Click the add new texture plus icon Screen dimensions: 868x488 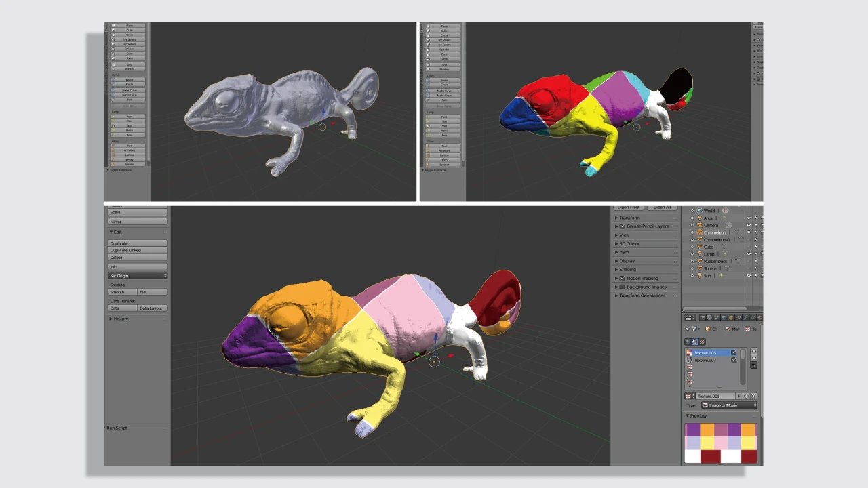tap(746, 396)
